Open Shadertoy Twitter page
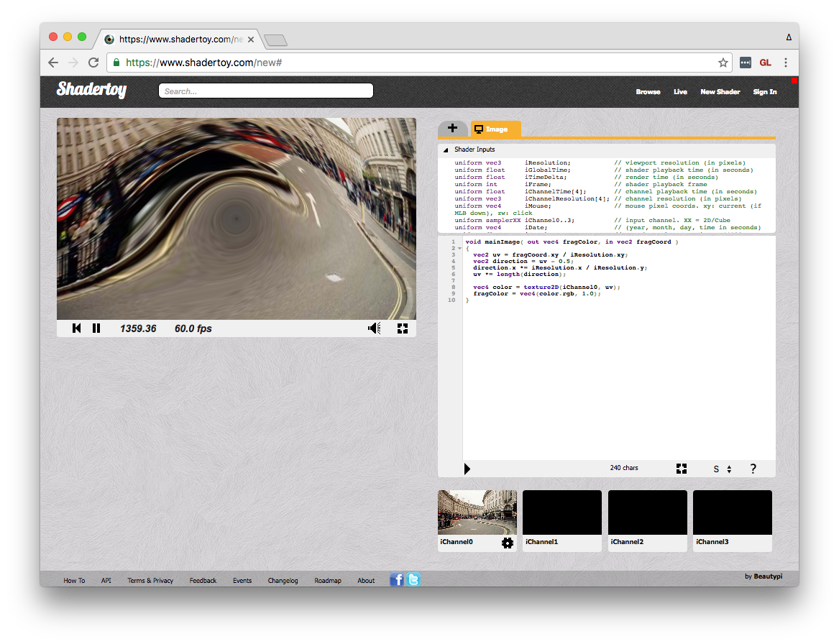The width and height of the screenshot is (839, 644). (413, 579)
